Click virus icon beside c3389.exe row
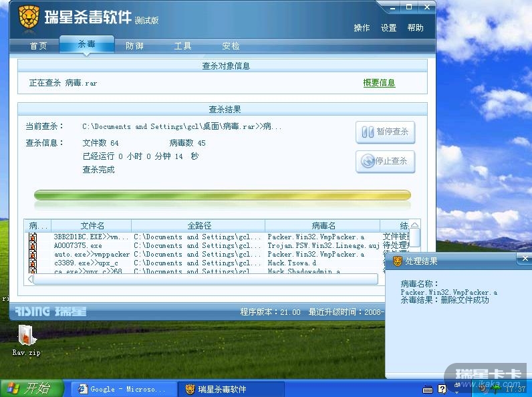Viewport: 532px width, 397px height. tap(33, 263)
